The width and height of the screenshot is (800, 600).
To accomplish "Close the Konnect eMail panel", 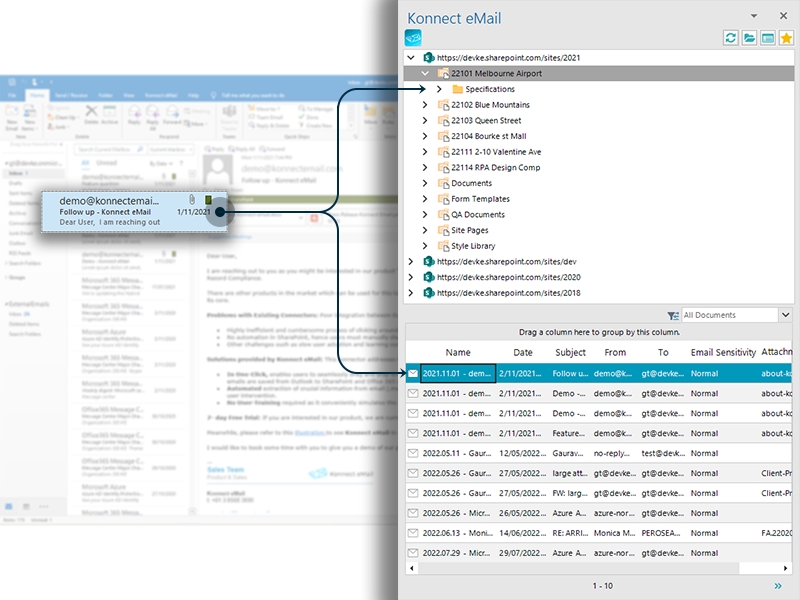I will coord(783,16).
